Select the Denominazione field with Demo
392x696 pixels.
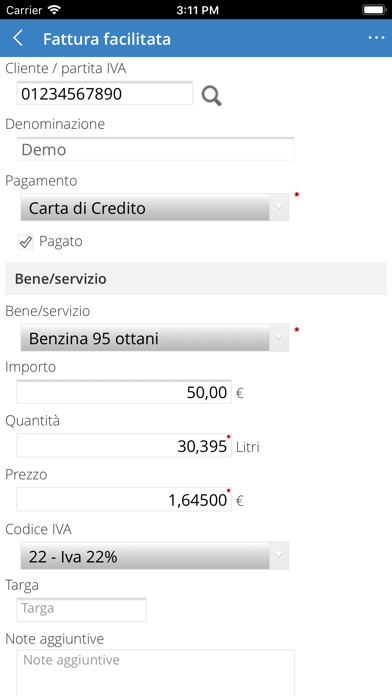coord(155,149)
